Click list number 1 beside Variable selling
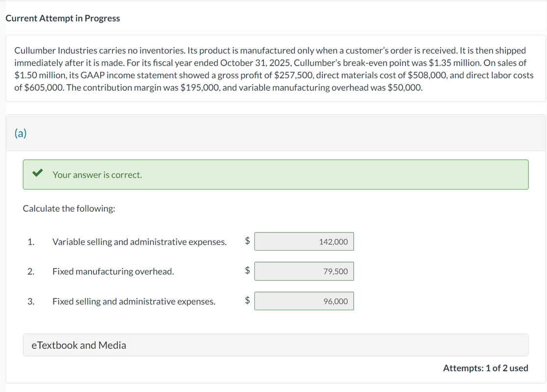 click(31, 242)
